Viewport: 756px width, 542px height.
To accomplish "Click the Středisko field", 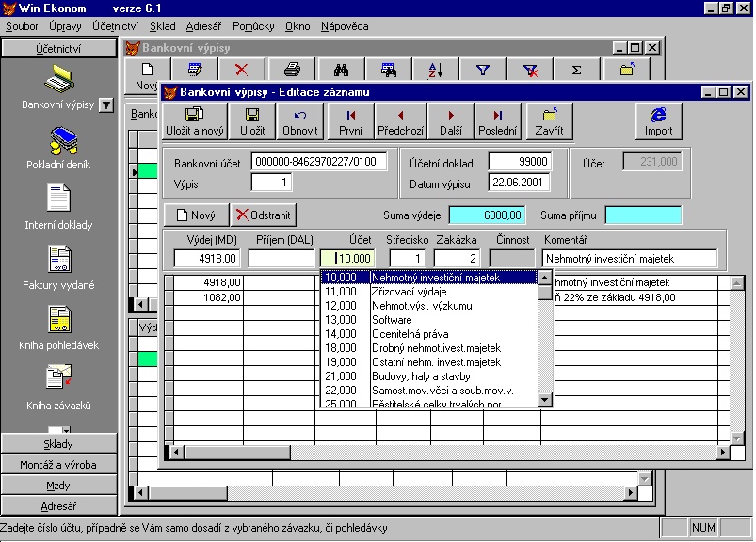I will point(408,258).
